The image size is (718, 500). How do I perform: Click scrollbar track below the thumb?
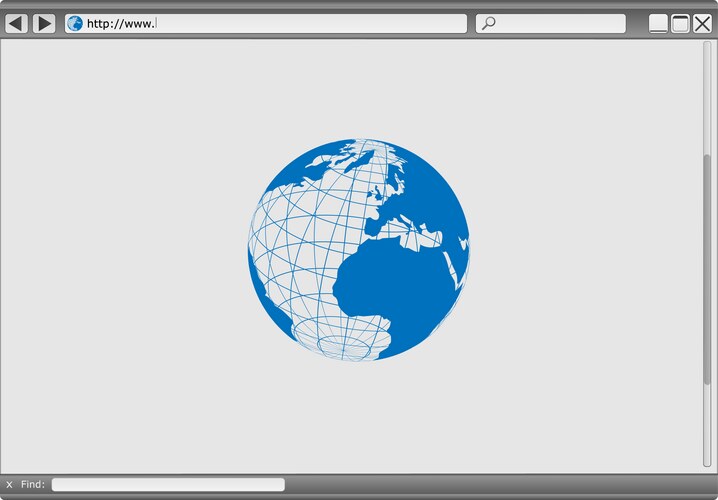tap(707, 425)
